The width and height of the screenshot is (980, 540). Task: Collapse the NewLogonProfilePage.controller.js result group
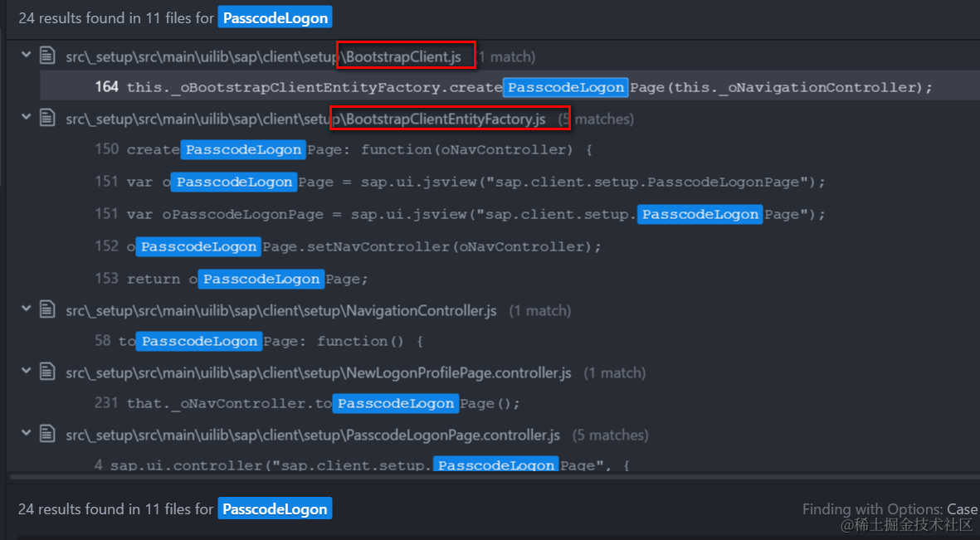coord(27,372)
